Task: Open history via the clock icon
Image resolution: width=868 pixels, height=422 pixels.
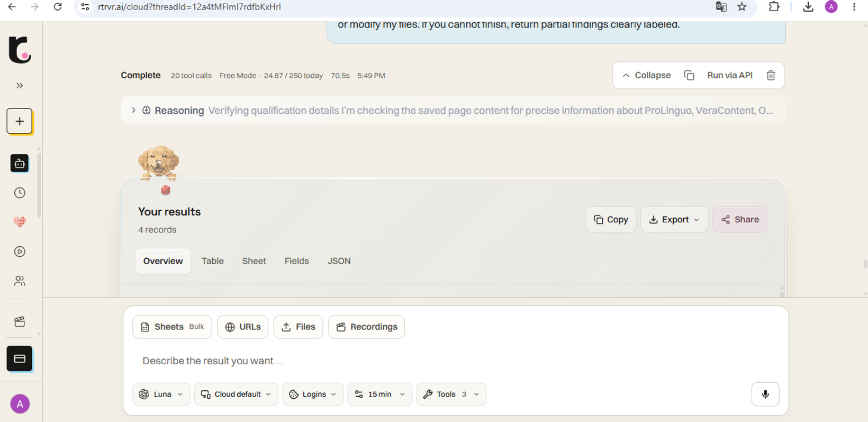Action: (20, 193)
